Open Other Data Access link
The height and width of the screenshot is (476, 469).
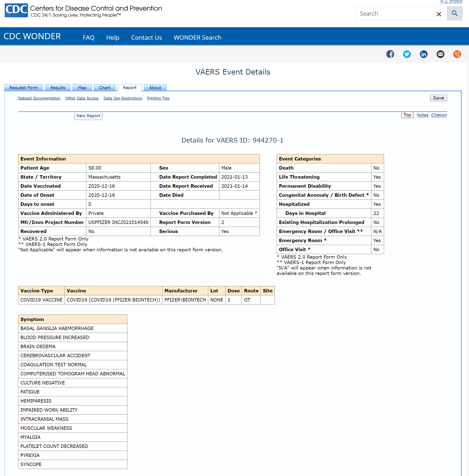pyautogui.click(x=82, y=98)
